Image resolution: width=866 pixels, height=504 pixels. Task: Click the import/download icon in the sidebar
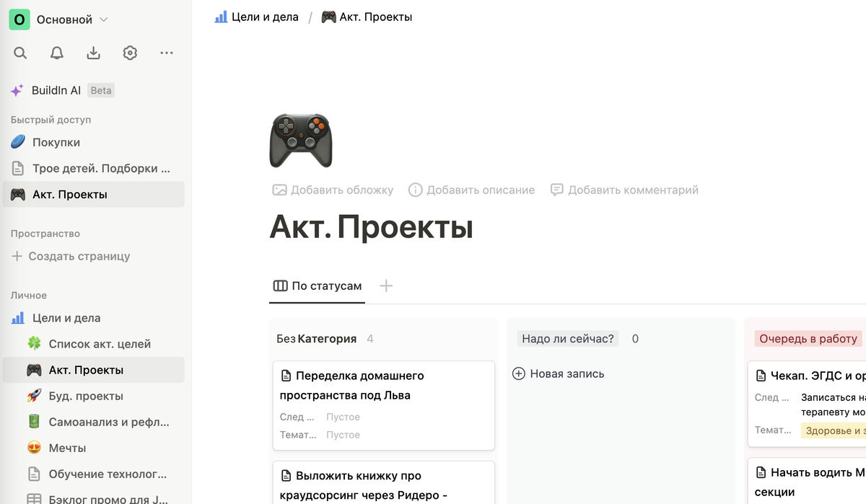tap(93, 52)
